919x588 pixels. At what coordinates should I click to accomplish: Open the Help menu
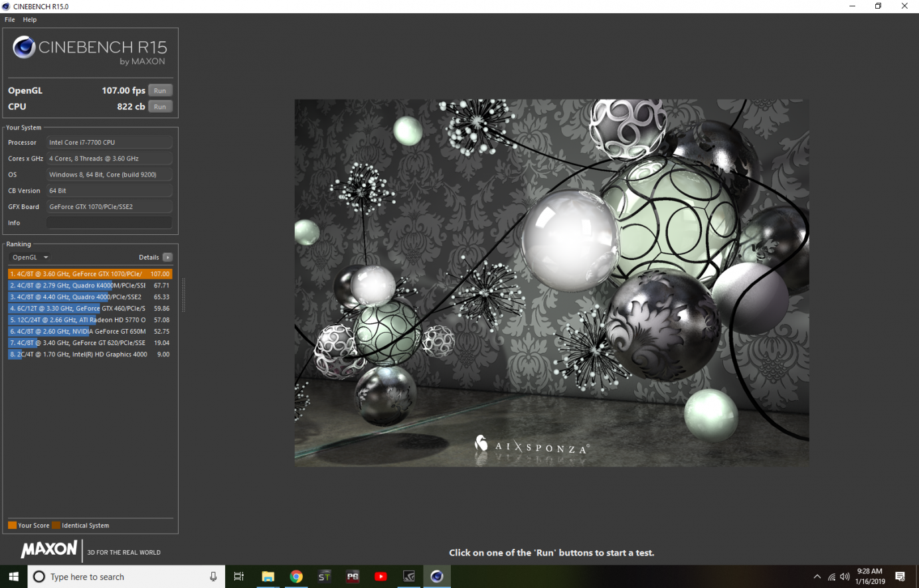coord(30,20)
